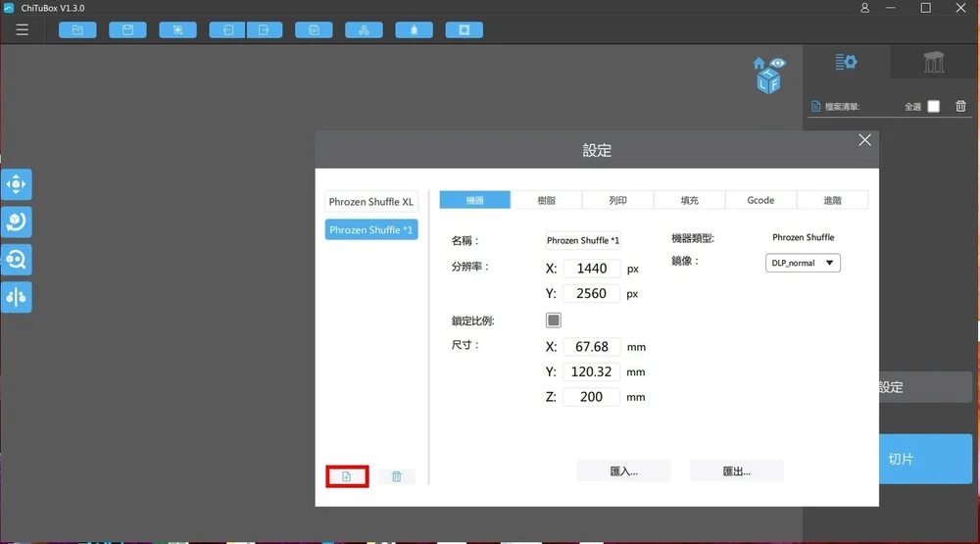Click the machine name input field
The height and width of the screenshot is (544, 980).
582,240
